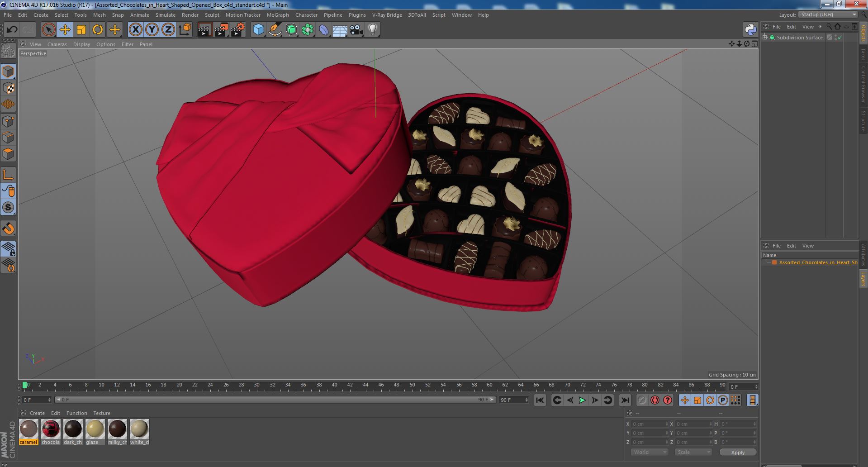Image resolution: width=868 pixels, height=467 pixels.
Task: Add a Subdivision Surface generator
Action: click(291, 30)
